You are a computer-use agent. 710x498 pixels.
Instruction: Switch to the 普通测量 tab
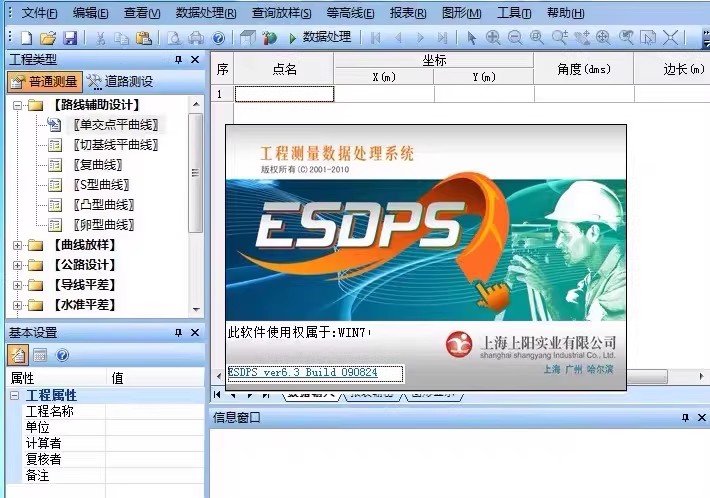(x=44, y=81)
